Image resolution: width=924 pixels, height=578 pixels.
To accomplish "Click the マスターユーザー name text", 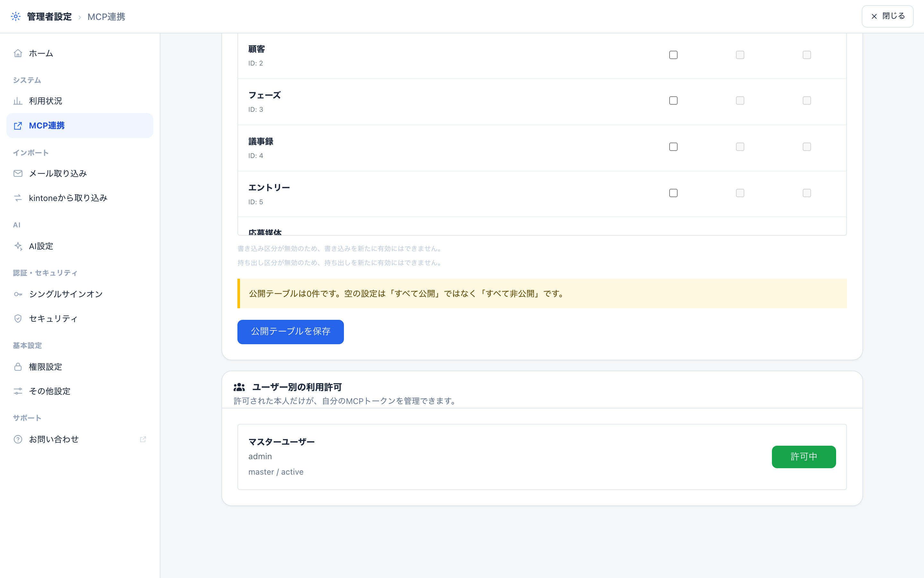I will (282, 442).
